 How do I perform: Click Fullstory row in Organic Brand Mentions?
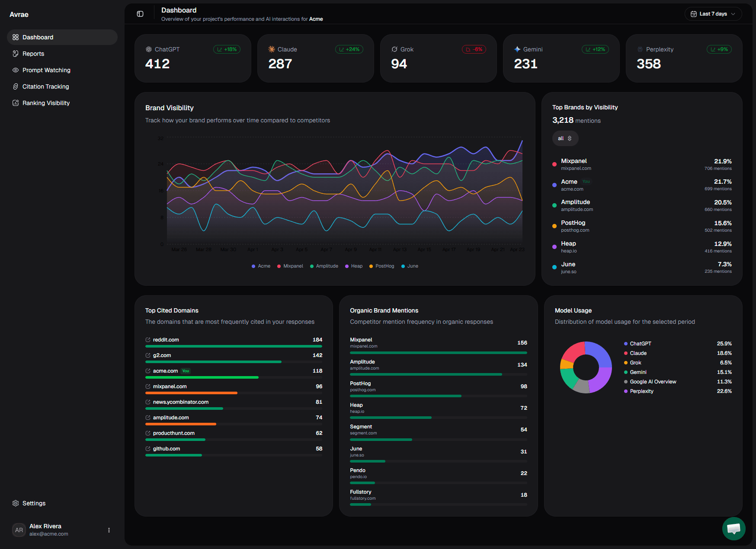pyautogui.click(x=439, y=497)
